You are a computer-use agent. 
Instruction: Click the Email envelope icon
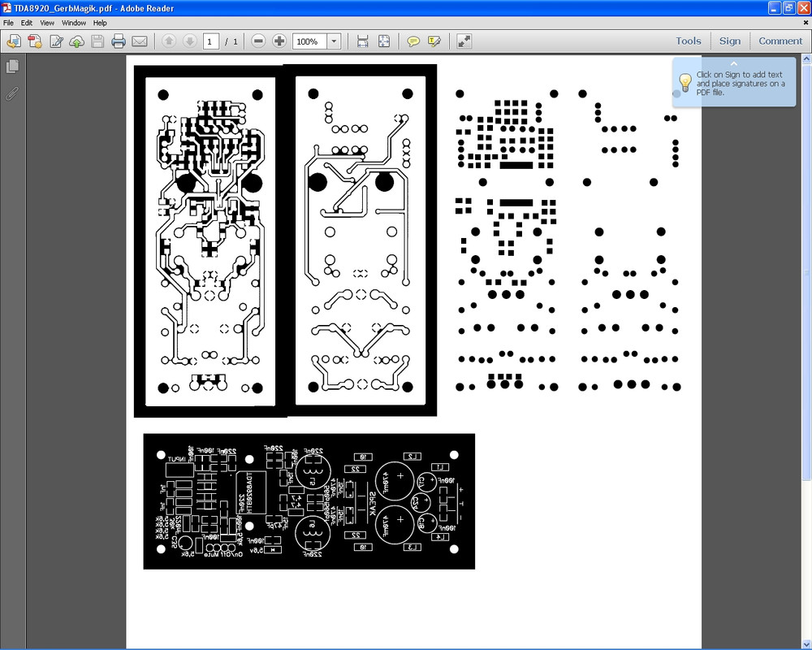click(140, 41)
